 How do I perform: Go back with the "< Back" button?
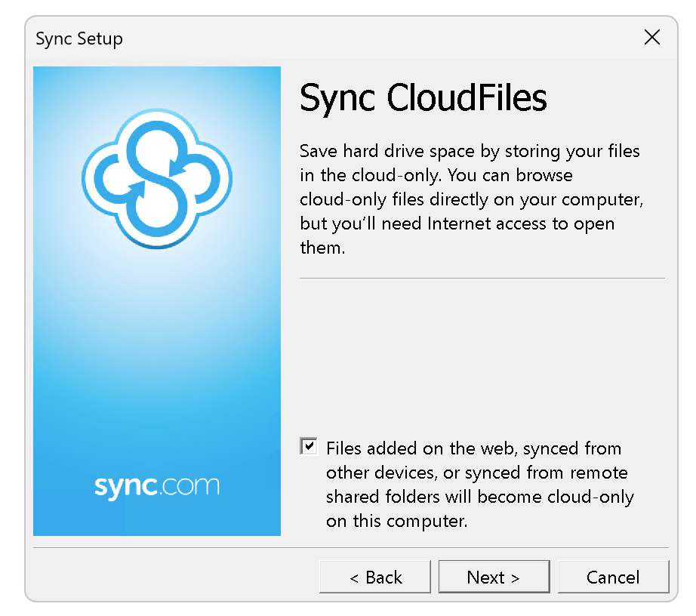coord(375,577)
